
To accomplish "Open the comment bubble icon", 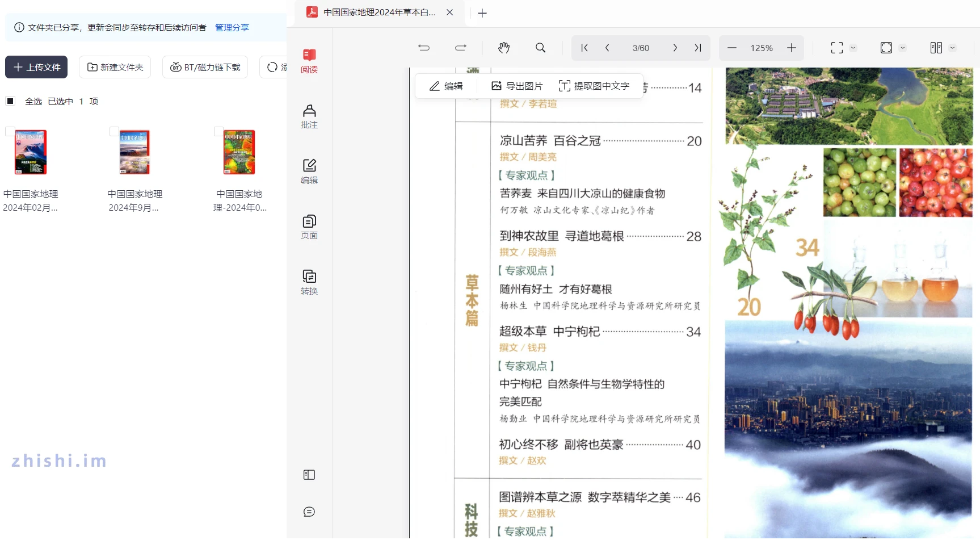I will coord(309,512).
